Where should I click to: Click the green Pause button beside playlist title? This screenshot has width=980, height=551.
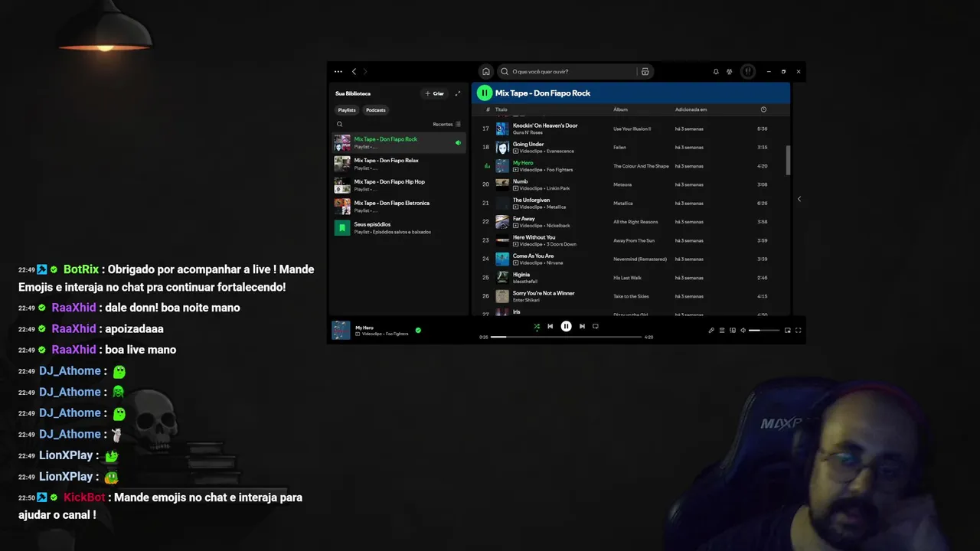tap(484, 93)
